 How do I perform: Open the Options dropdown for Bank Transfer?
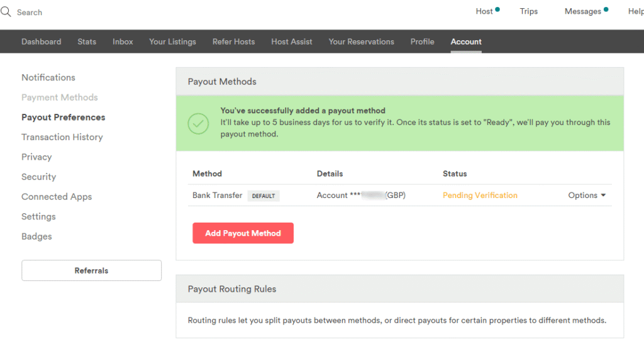586,196
